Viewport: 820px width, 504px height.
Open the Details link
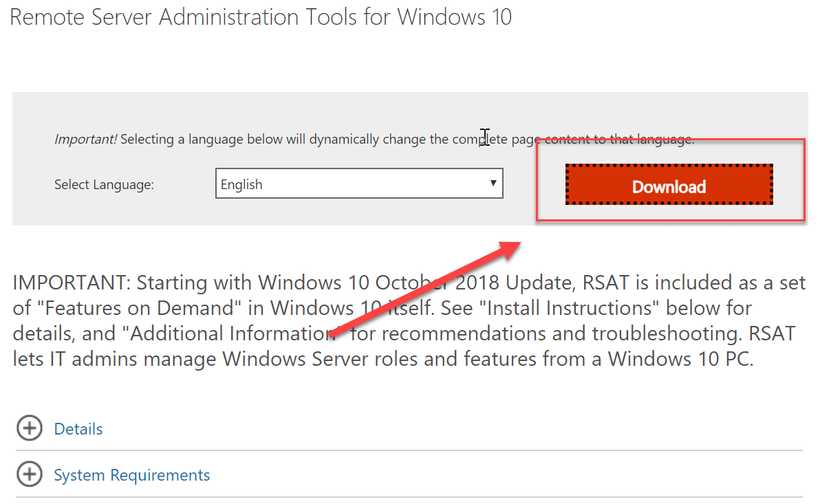(x=78, y=429)
